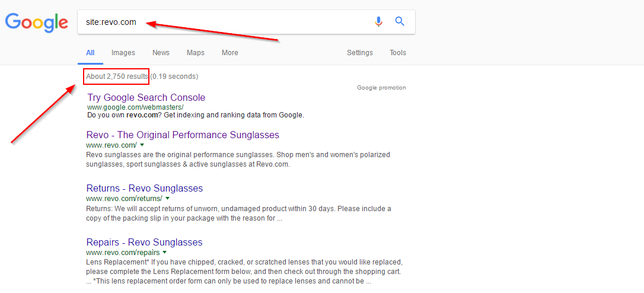Open Try Google Search Console link
This screenshot has height=293, width=644.
coord(146,98)
